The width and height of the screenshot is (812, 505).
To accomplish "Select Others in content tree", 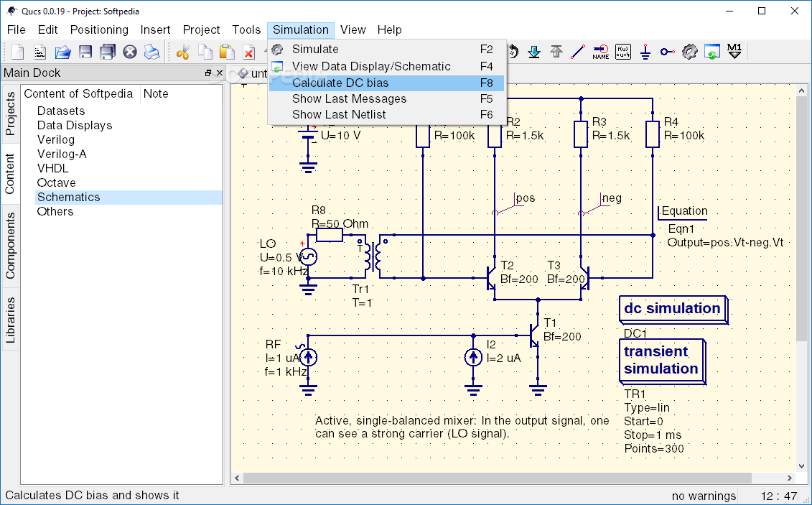I will 55,211.
